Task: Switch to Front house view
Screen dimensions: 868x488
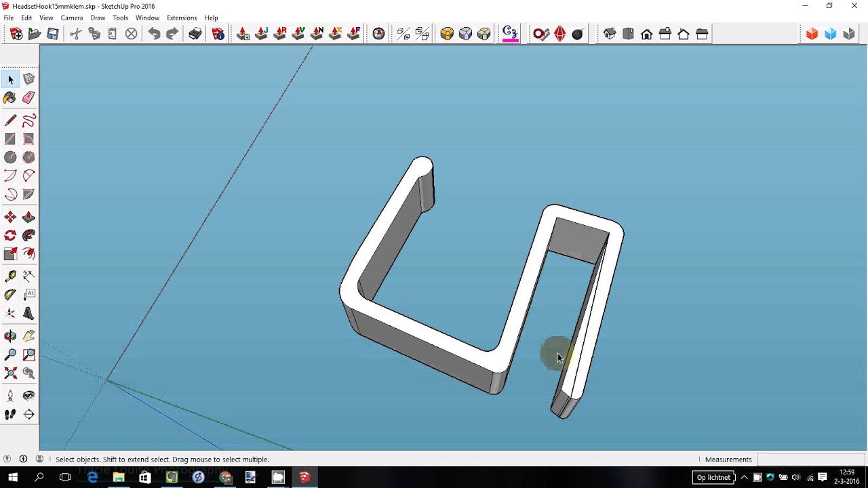Action: pos(646,34)
